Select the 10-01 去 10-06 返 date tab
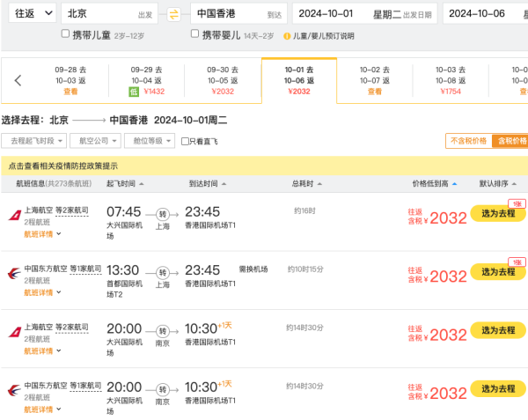 [299, 80]
